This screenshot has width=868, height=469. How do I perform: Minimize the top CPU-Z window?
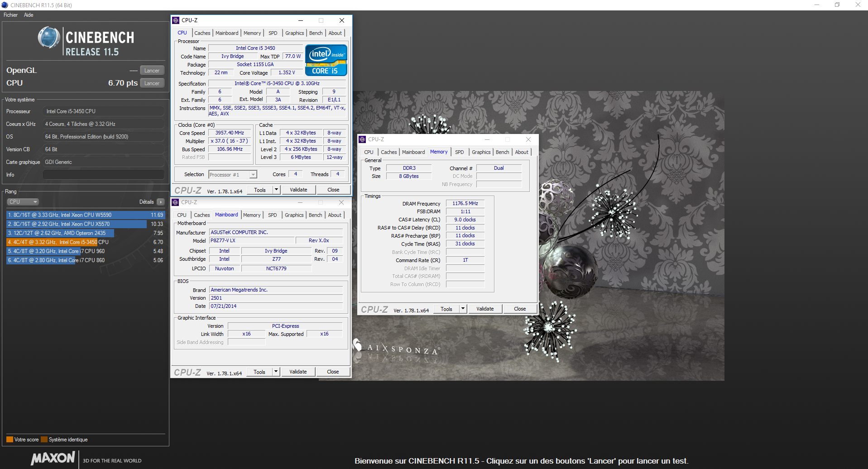click(301, 20)
